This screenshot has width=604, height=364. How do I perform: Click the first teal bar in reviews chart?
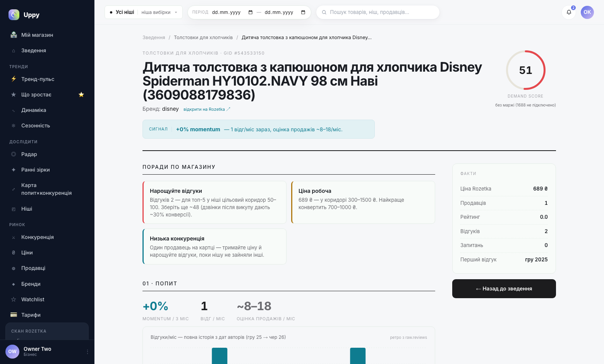point(220,356)
